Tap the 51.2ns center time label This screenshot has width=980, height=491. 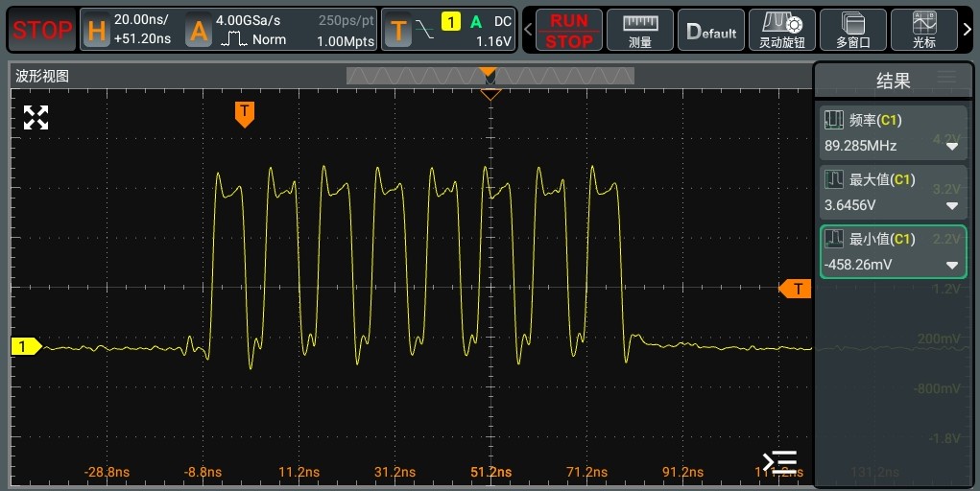coord(490,472)
